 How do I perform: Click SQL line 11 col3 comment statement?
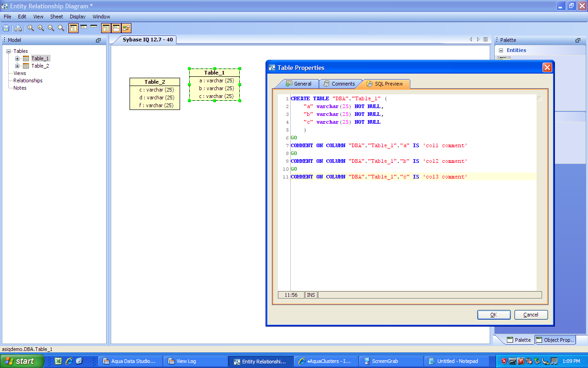(x=379, y=177)
